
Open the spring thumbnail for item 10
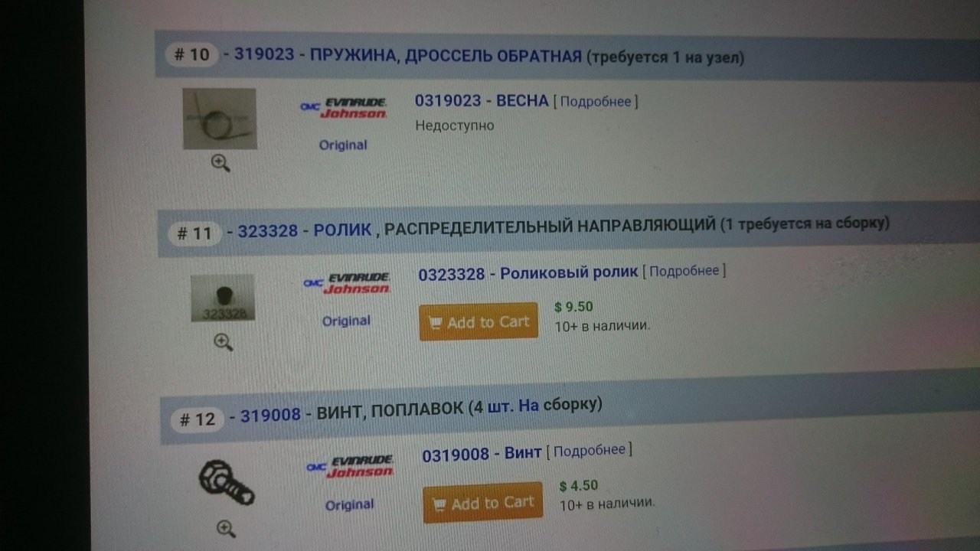pos(220,119)
